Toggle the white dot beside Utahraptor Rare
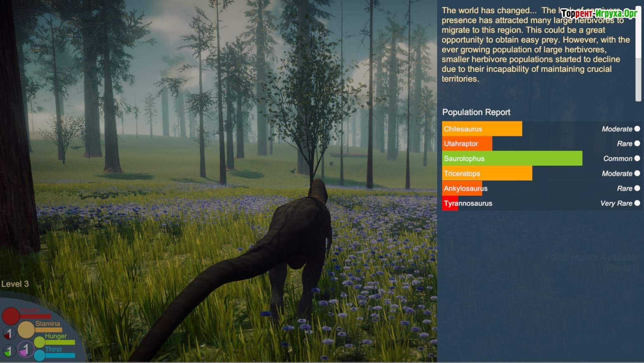 [637, 144]
